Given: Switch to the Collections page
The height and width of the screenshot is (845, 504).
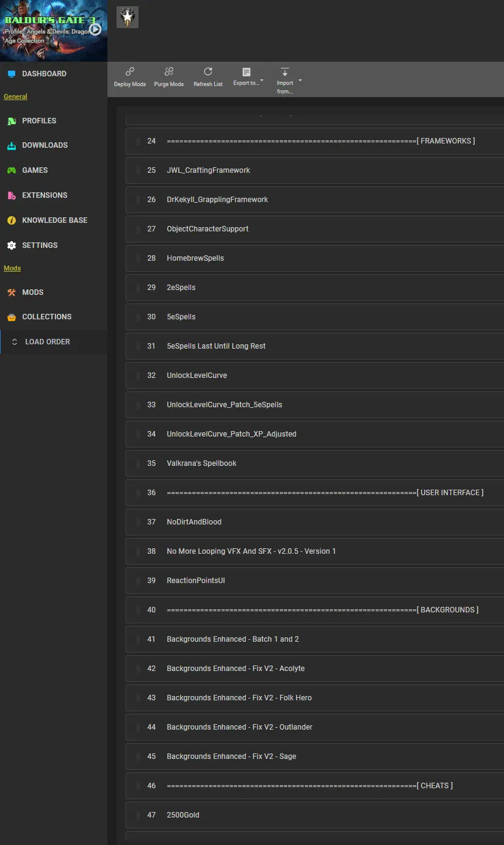Looking at the screenshot, I should pos(54,317).
